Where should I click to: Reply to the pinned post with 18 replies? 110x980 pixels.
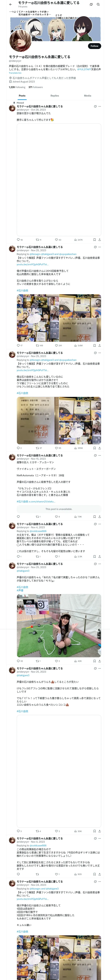click(x=20, y=240)
